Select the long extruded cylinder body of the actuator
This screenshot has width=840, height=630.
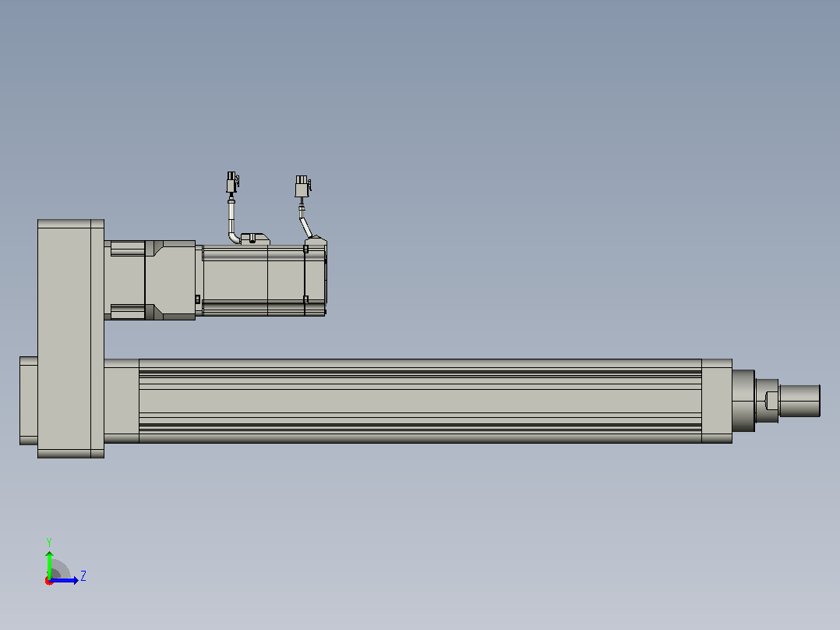point(420,401)
